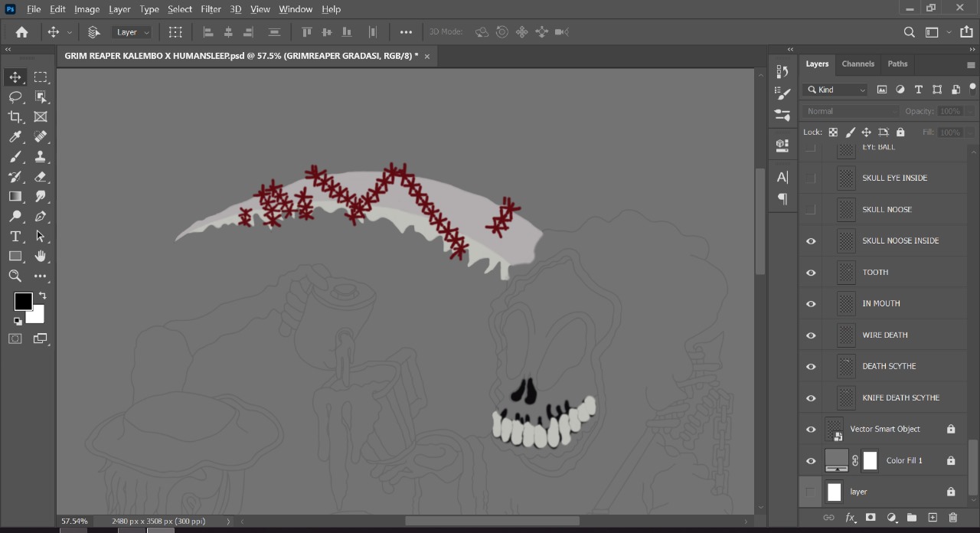Viewport: 980px width, 533px height.
Task: Hide the IN MOUTH layer
Action: tap(811, 304)
